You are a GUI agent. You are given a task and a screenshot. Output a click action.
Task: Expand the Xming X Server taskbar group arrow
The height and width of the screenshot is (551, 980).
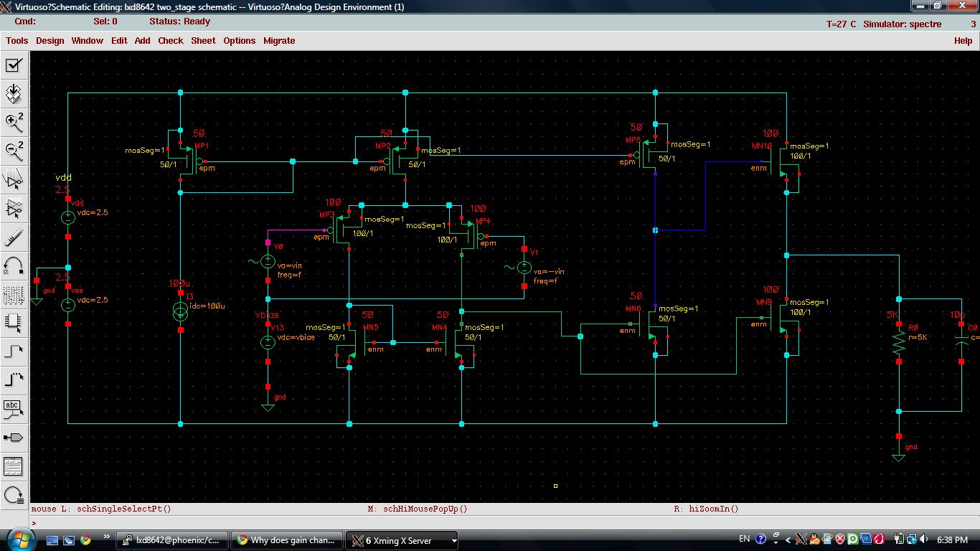453,540
